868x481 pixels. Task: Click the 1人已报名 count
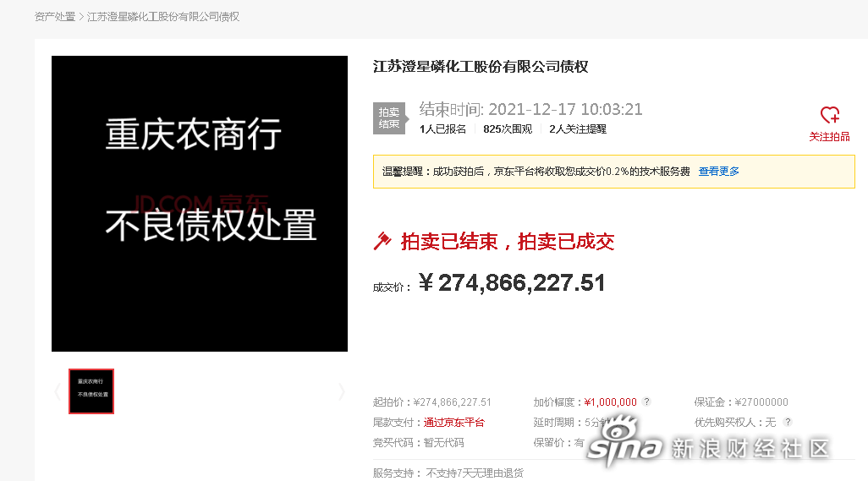point(442,128)
